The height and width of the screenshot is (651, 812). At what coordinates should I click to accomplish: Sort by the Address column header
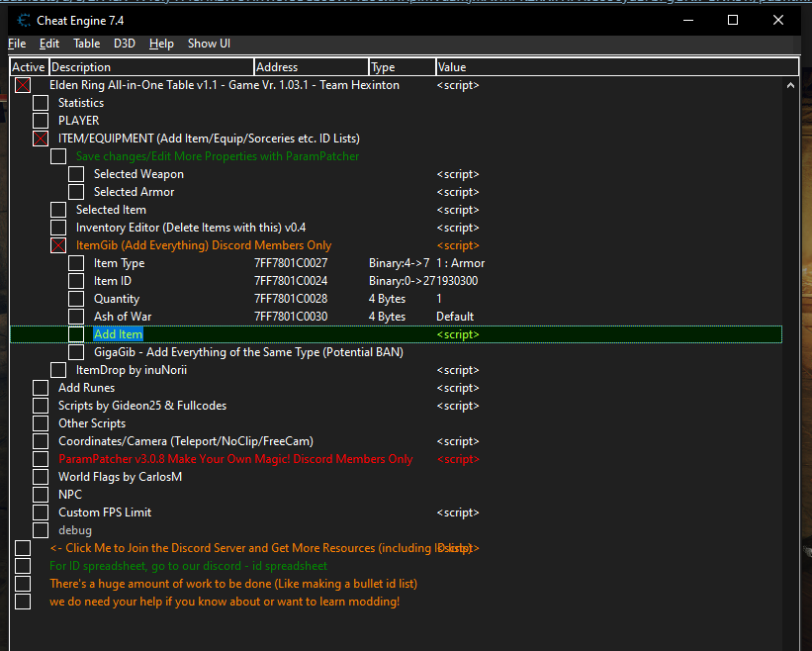tap(312, 67)
